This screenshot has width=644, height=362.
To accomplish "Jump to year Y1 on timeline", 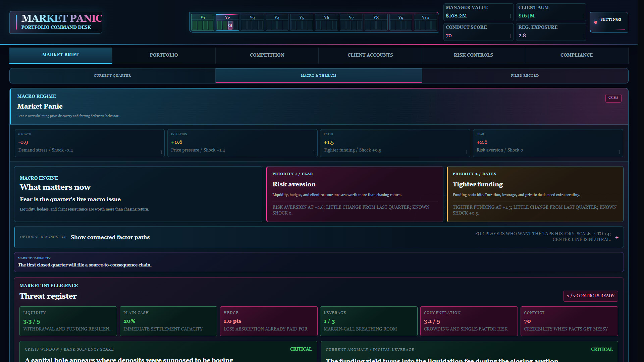I will click(203, 22).
